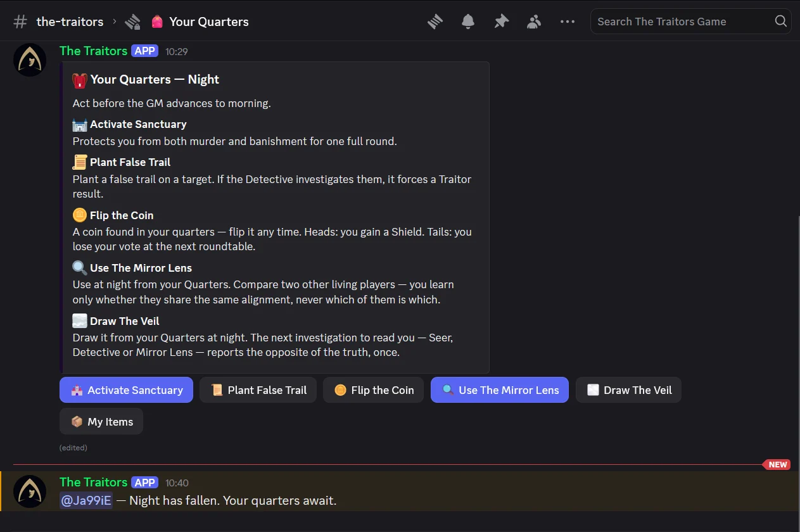Click the APP badge on the 10:29 message
Viewport: 800px width, 532px height.
145,51
